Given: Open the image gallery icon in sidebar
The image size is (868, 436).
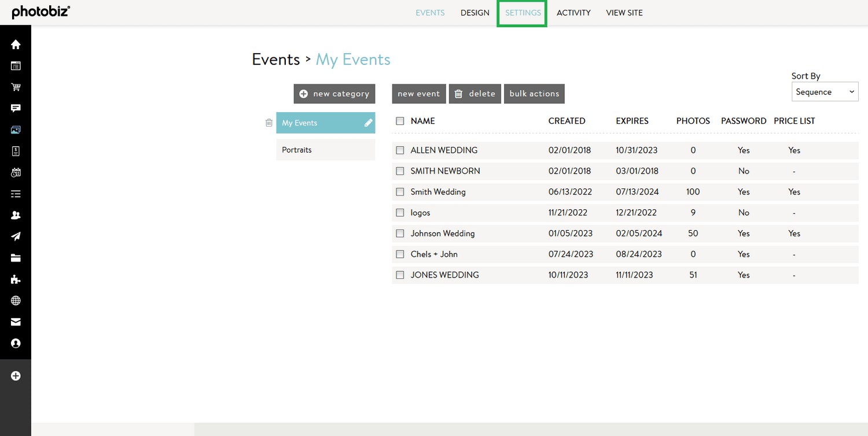Looking at the screenshot, I should [x=16, y=130].
